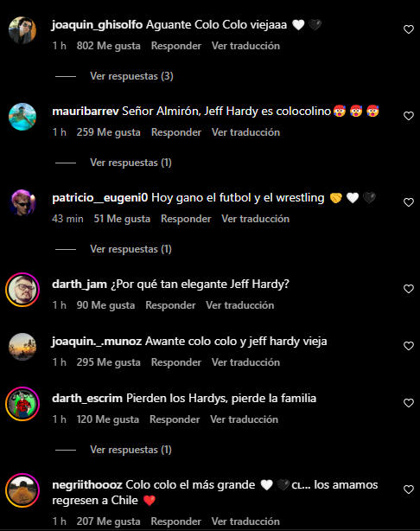Reply to darth_jam's comment
The image size is (420, 531).
[x=170, y=305]
